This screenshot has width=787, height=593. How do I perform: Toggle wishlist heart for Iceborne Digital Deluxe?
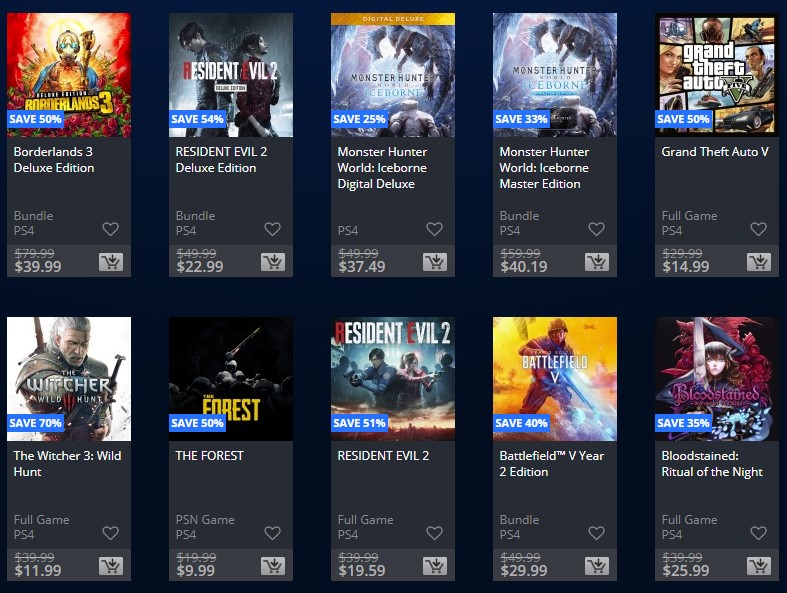[435, 229]
